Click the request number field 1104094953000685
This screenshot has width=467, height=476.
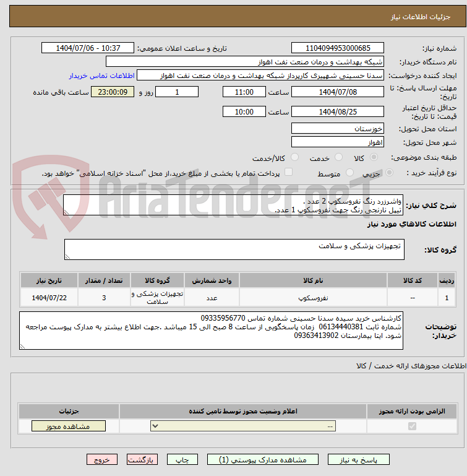[x=338, y=48]
